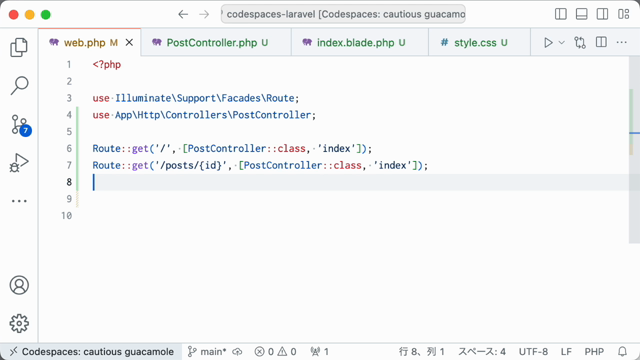Open the Manage gear menu
Screen dimensions: 640x360
click(19, 323)
